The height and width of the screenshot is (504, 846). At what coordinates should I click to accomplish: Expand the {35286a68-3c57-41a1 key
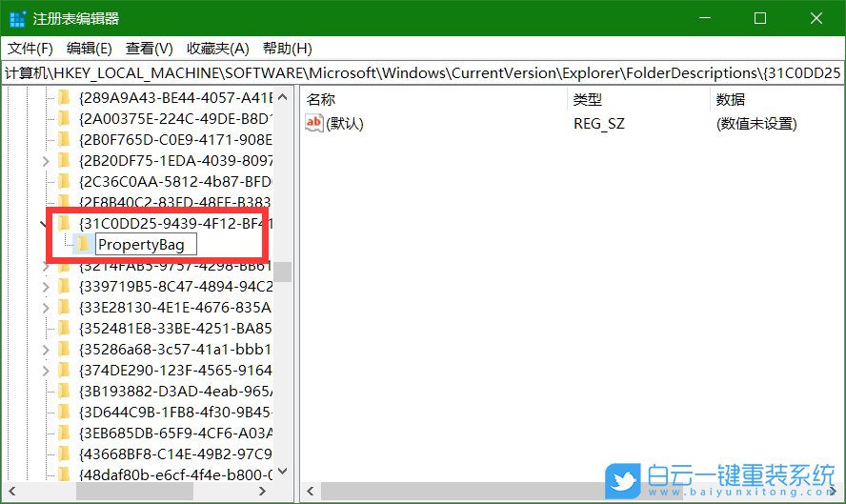[46, 350]
